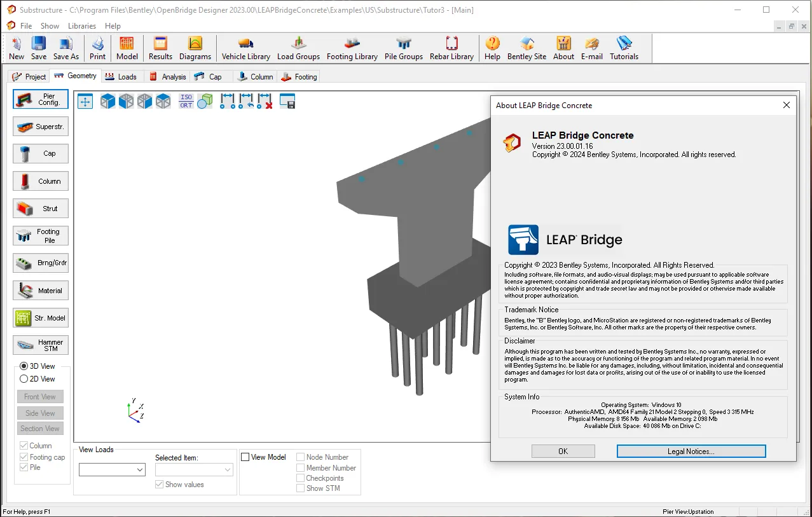
Task: Click OK in the About dialog
Action: (563, 451)
